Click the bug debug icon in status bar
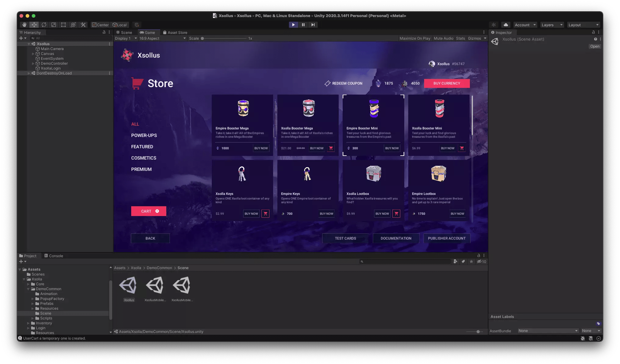620x364 pixels. tap(583, 338)
